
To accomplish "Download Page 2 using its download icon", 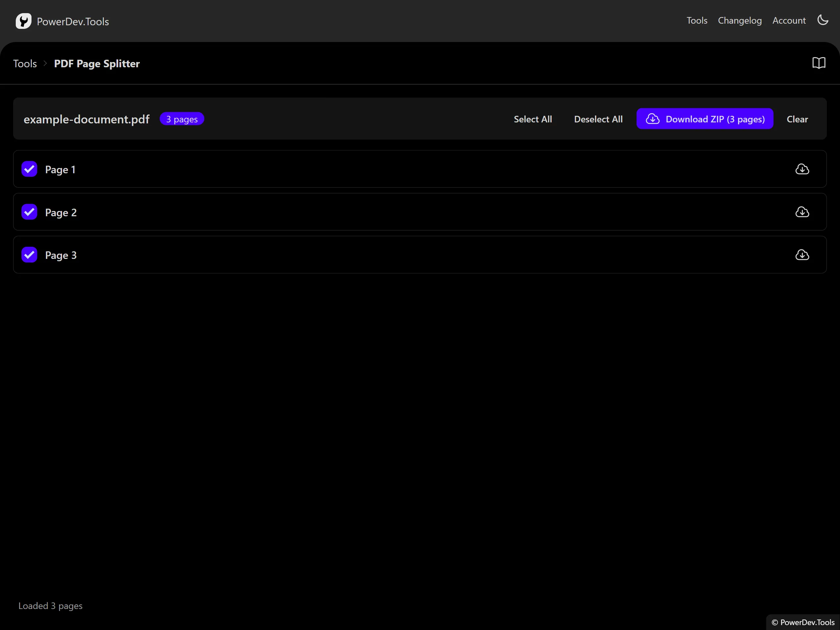I will pyautogui.click(x=802, y=212).
